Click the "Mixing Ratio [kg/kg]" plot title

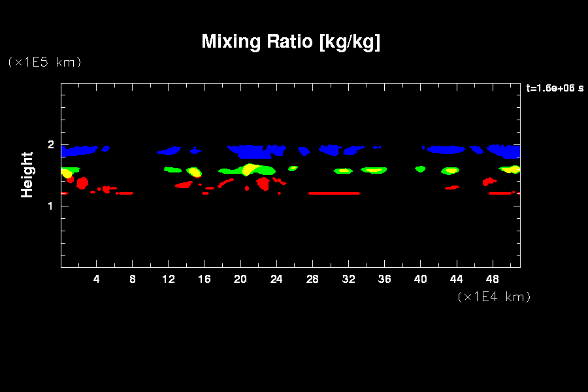coord(291,42)
